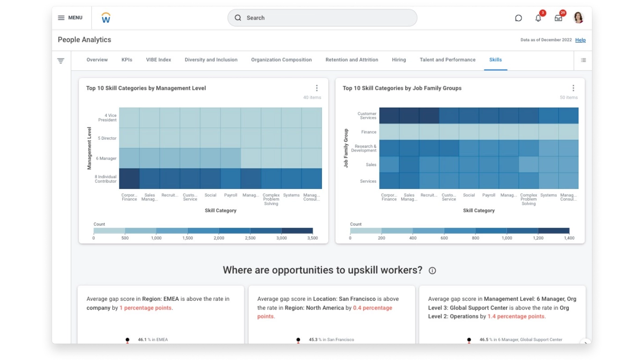Open the user profile avatar
Viewport: 644px width, 362px height.
click(578, 18)
